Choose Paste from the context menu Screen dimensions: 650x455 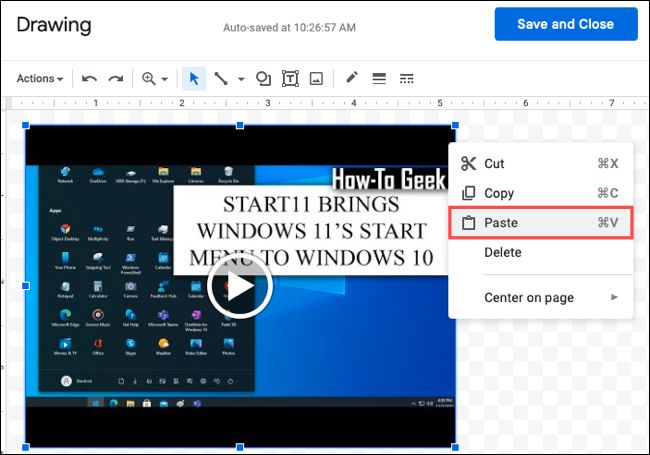tap(541, 223)
